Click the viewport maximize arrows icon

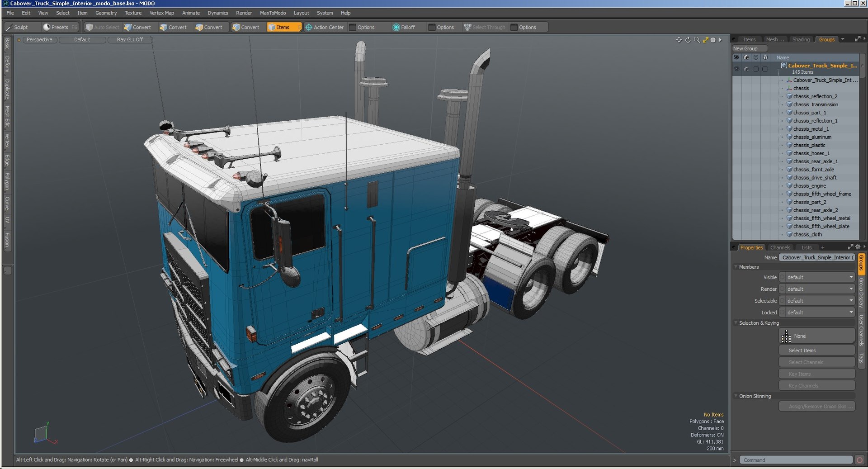(705, 40)
